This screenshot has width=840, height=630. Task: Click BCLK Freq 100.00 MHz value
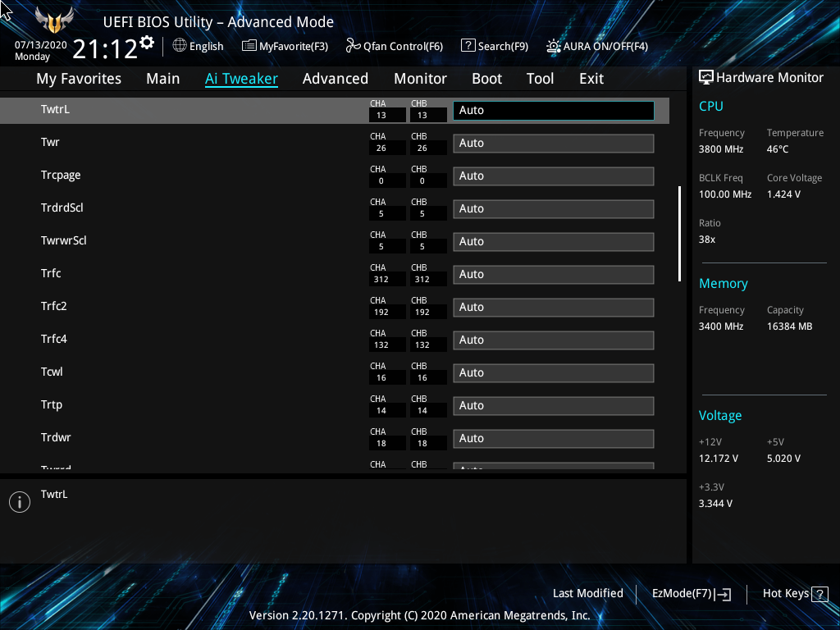pos(725,194)
